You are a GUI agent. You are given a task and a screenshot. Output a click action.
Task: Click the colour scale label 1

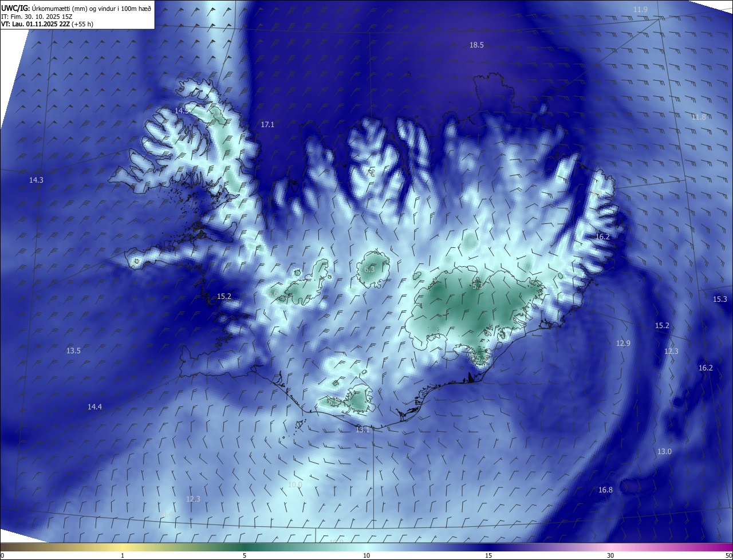coord(123,555)
